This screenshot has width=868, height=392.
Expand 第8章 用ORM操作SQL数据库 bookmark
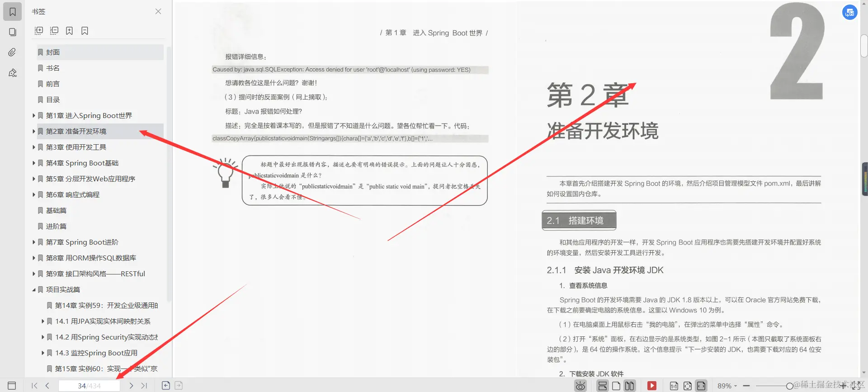(33, 258)
